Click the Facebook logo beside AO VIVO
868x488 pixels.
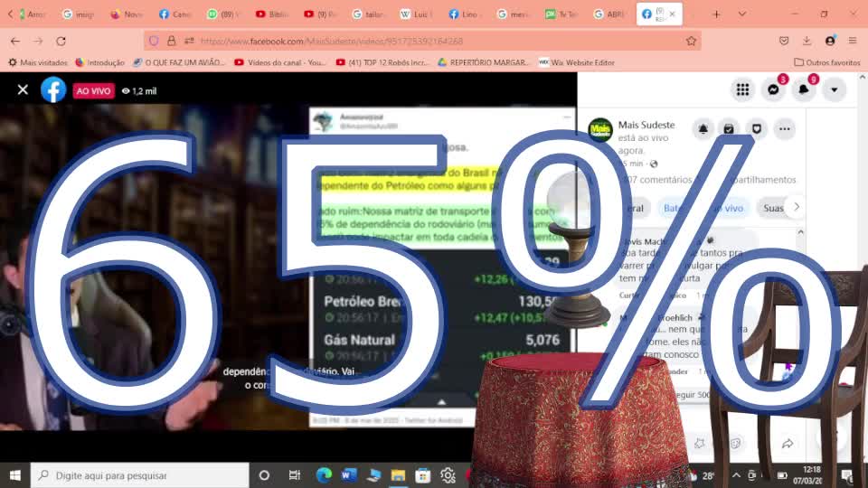53,89
